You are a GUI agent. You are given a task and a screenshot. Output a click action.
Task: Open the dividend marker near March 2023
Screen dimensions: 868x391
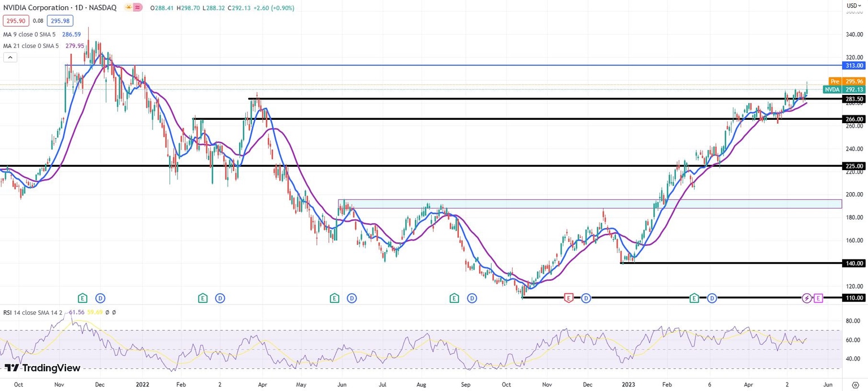click(x=712, y=298)
